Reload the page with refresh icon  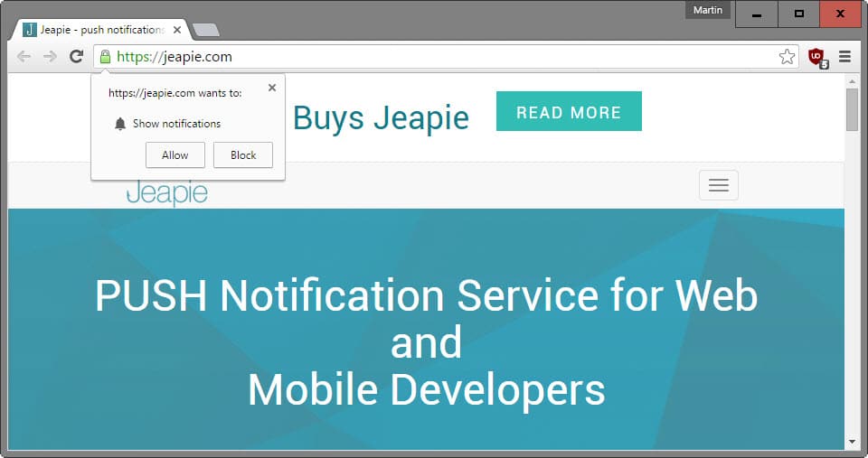(76, 56)
